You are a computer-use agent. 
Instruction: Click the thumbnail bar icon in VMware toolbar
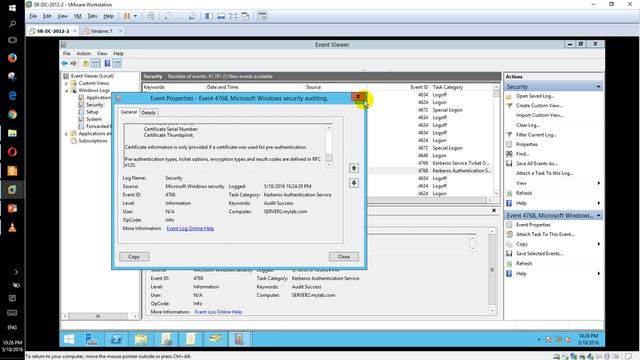coord(221,16)
